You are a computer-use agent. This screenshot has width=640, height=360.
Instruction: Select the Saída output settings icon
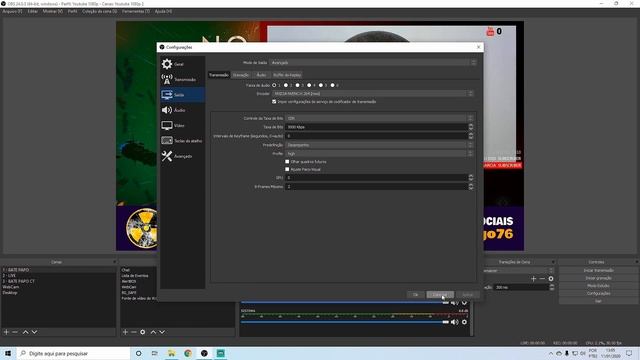pos(167,95)
